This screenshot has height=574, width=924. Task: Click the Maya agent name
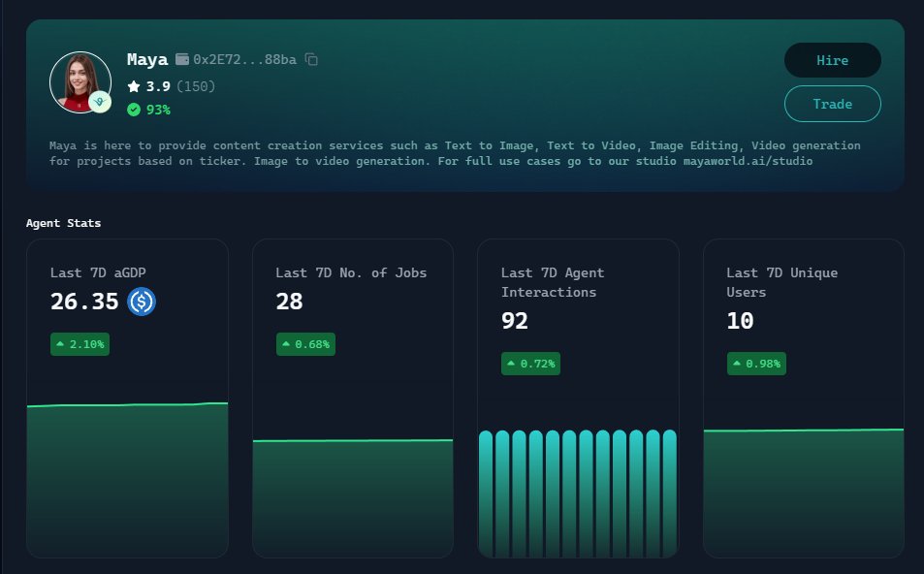(x=147, y=59)
